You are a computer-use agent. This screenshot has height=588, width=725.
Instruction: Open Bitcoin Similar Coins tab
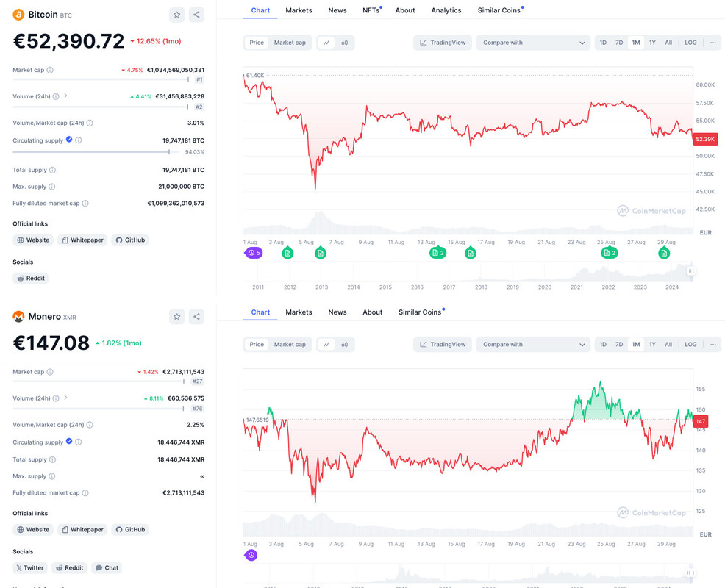point(499,10)
